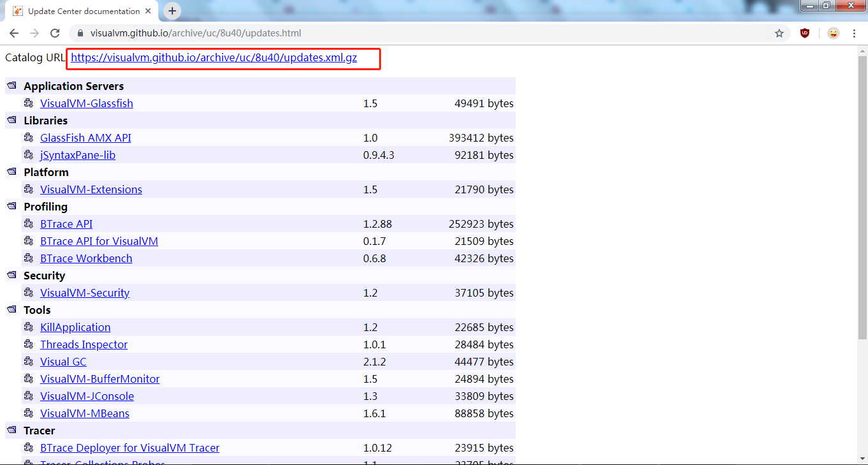The width and height of the screenshot is (868, 465).
Task: Open the jSyntaxPane-lib link
Action: click(78, 155)
